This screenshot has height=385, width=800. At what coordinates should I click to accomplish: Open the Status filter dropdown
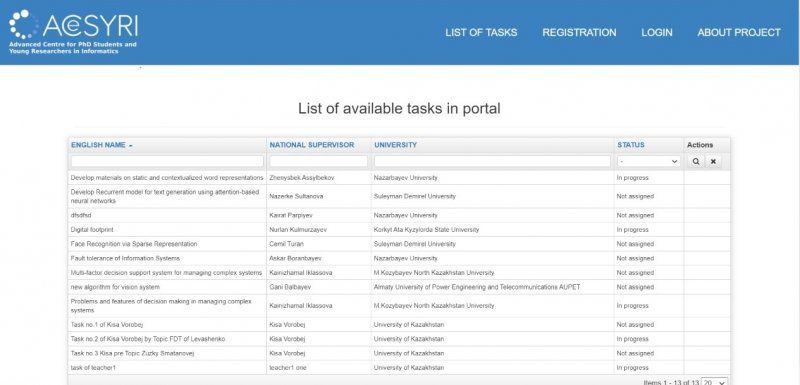(x=648, y=162)
